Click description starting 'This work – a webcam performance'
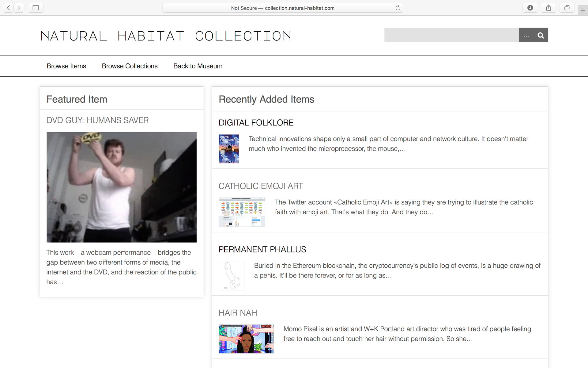The width and height of the screenshot is (588, 368). (x=121, y=267)
